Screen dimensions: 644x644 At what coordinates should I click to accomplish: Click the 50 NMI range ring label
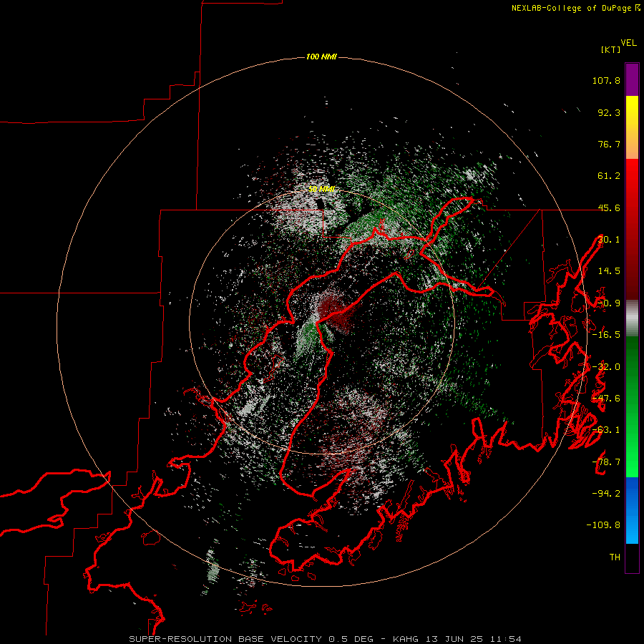pyautogui.click(x=321, y=189)
